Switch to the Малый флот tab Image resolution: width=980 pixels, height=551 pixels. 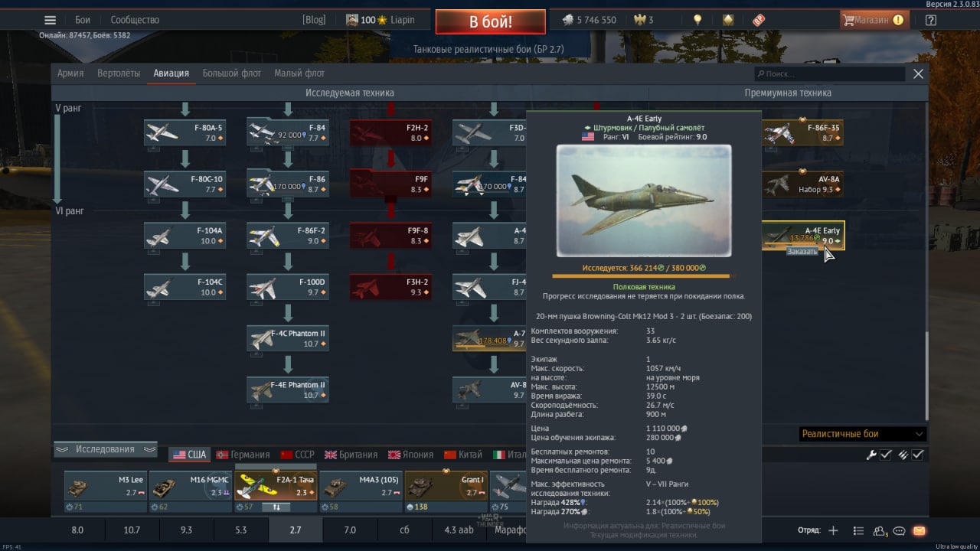point(299,73)
